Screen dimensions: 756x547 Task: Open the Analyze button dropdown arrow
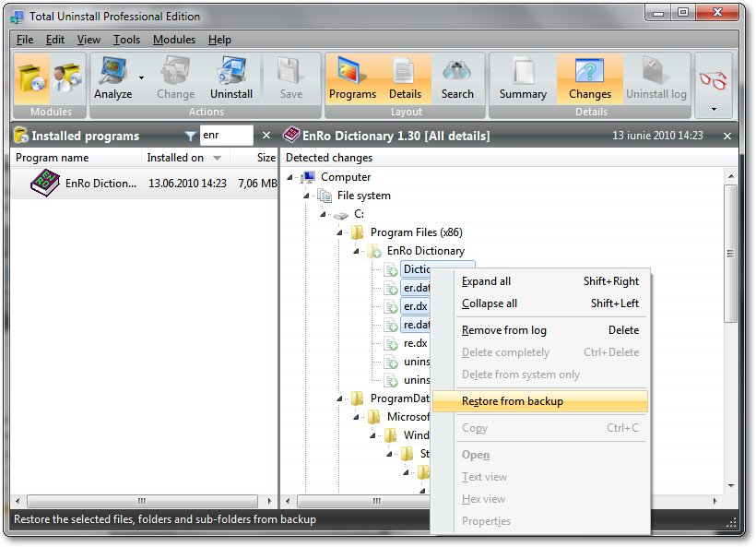coord(141,77)
